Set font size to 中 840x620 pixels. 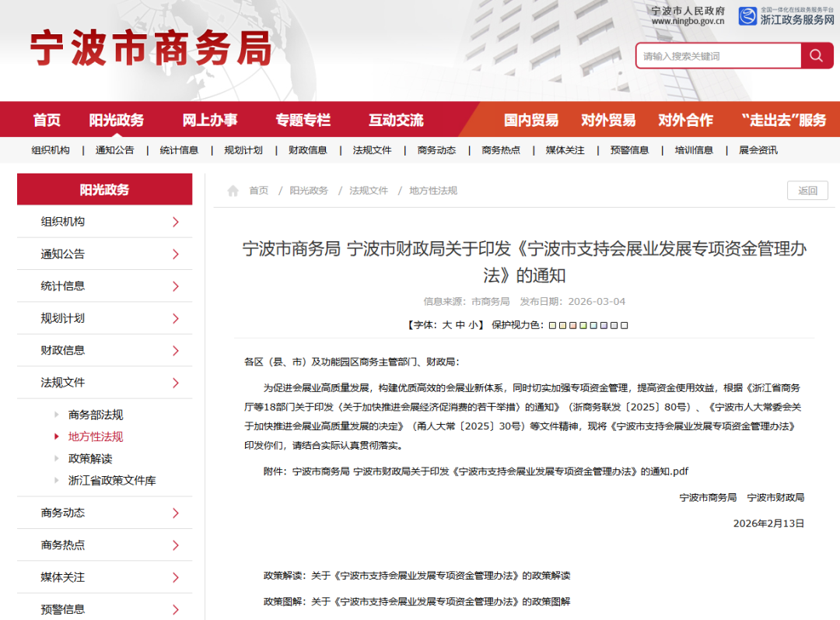[460, 324]
